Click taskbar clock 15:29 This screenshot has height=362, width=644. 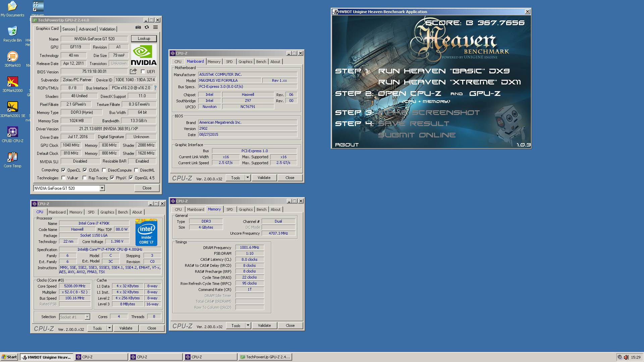pos(636,357)
